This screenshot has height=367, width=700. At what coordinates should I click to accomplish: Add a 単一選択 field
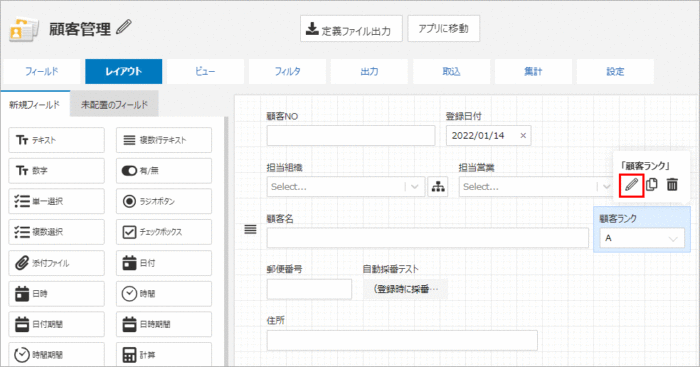[x=56, y=201]
